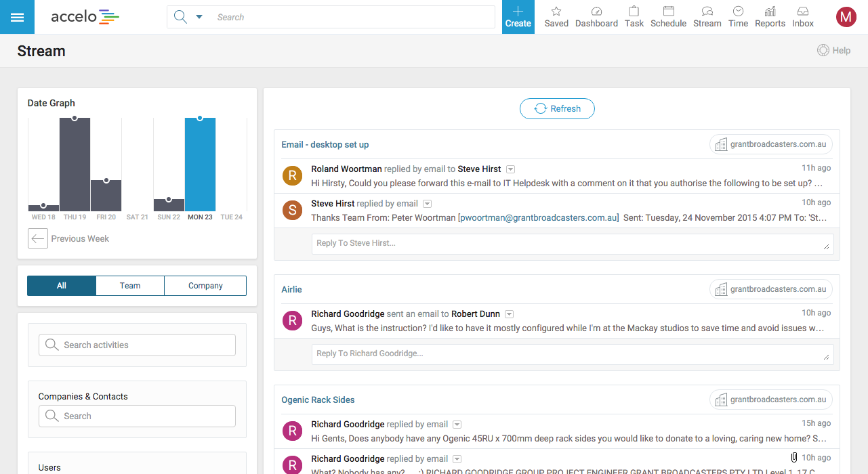Open the hamburger navigation menu
The width and height of the screenshot is (868, 474).
click(17, 17)
